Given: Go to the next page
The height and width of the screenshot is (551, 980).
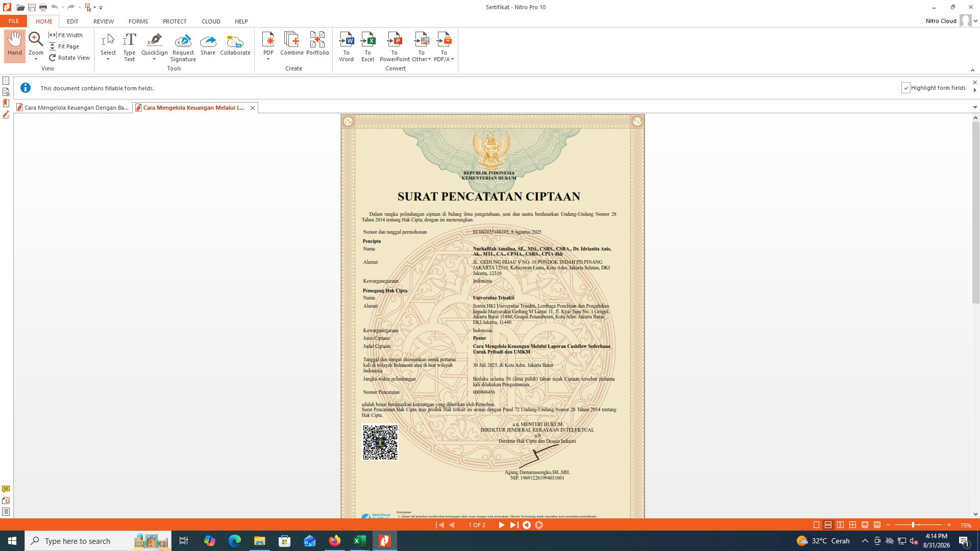Looking at the screenshot, I should pyautogui.click(x=501, y=525).
